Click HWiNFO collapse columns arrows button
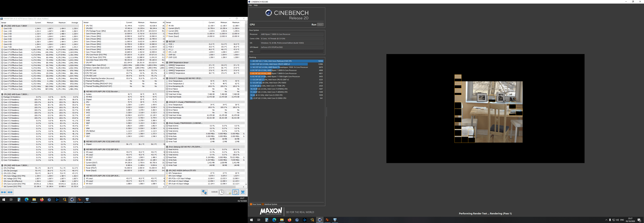The width and height of the screenshot is (644, 223). pos(10,192)
